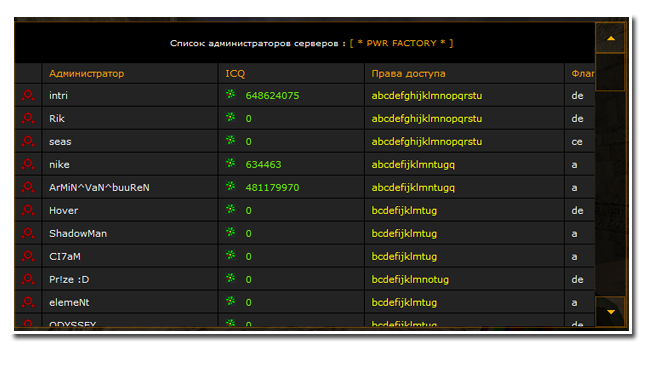This screenshot has height=372, width=650.
Task: Click access rights abcdefijklmntugq for nike
Action: pos(413,165)
